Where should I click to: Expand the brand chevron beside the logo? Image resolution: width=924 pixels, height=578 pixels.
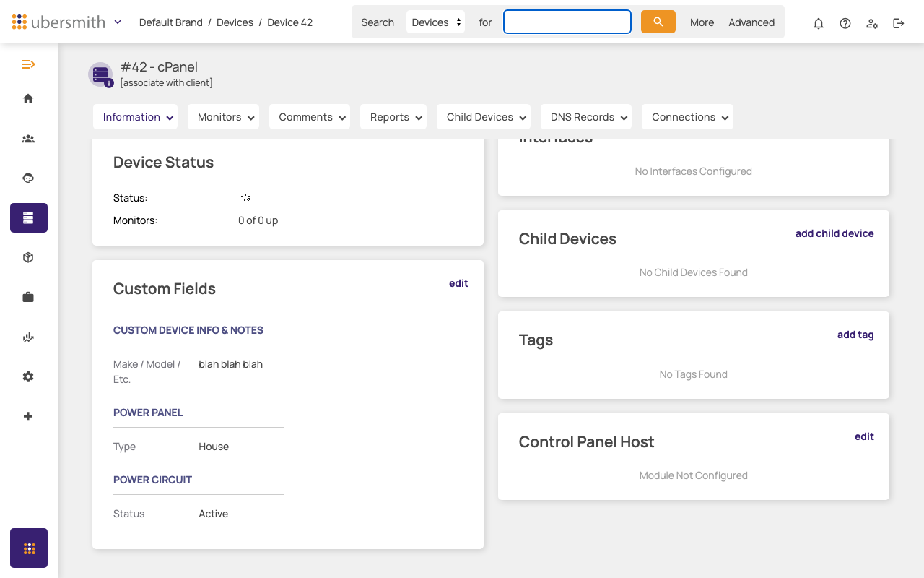pos(118,22)
